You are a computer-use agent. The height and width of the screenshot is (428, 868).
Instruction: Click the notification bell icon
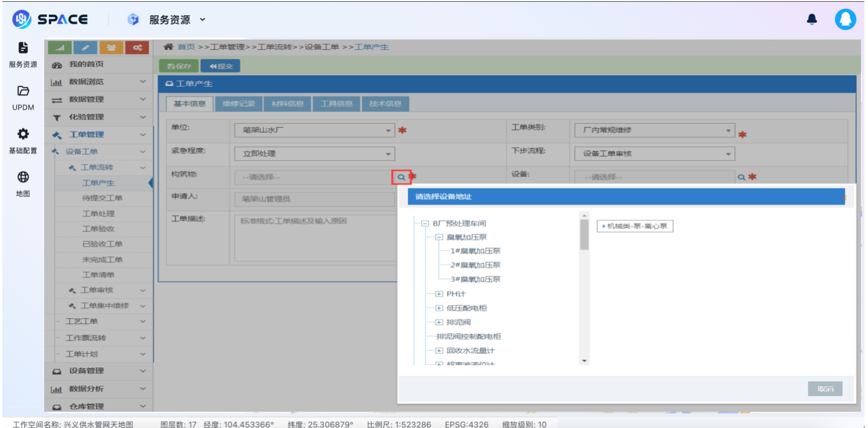(x=812, y=20)
